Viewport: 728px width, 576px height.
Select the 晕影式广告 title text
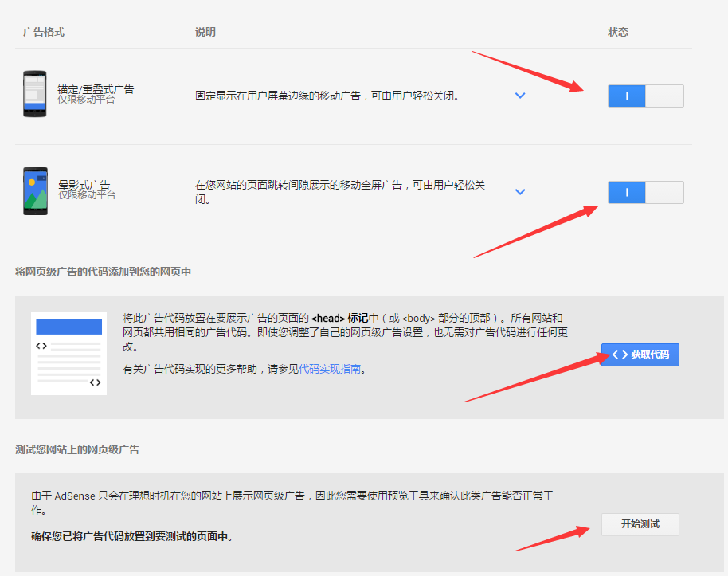click(84, 185)
